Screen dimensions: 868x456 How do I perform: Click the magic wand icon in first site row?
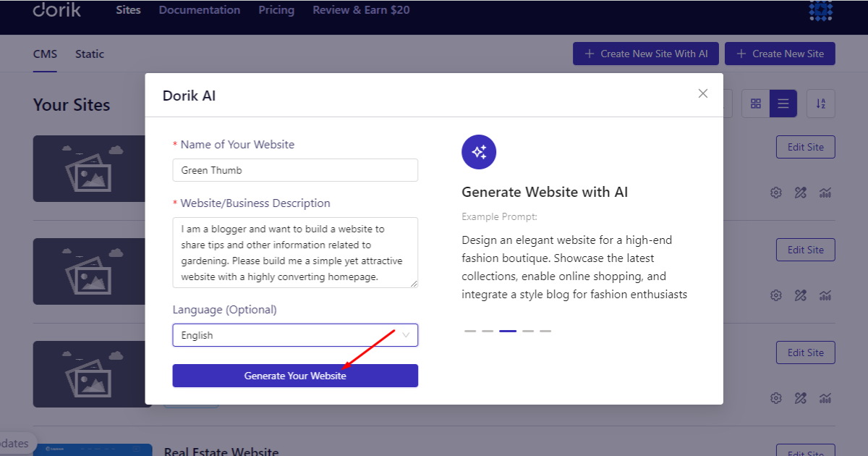pyautogui.click(x=800, y=193)
